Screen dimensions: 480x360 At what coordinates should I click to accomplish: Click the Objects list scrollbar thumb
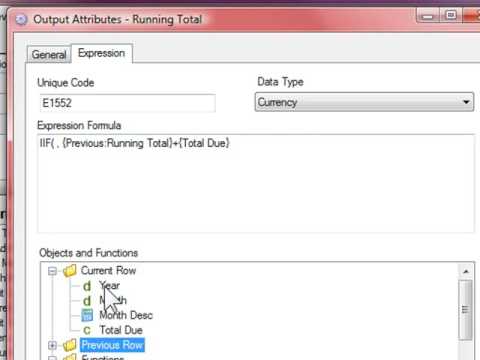pos(466,310)
